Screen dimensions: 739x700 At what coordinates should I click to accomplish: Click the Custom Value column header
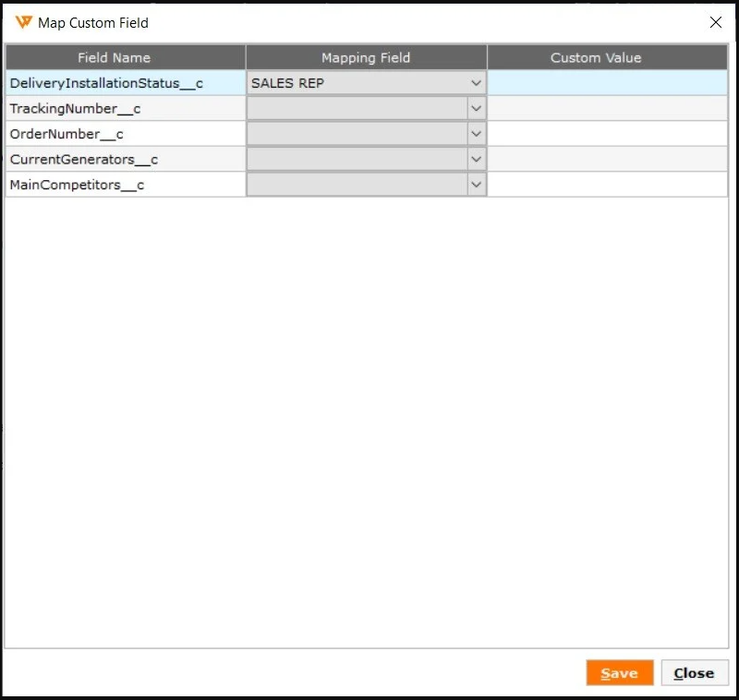[607, 57]
